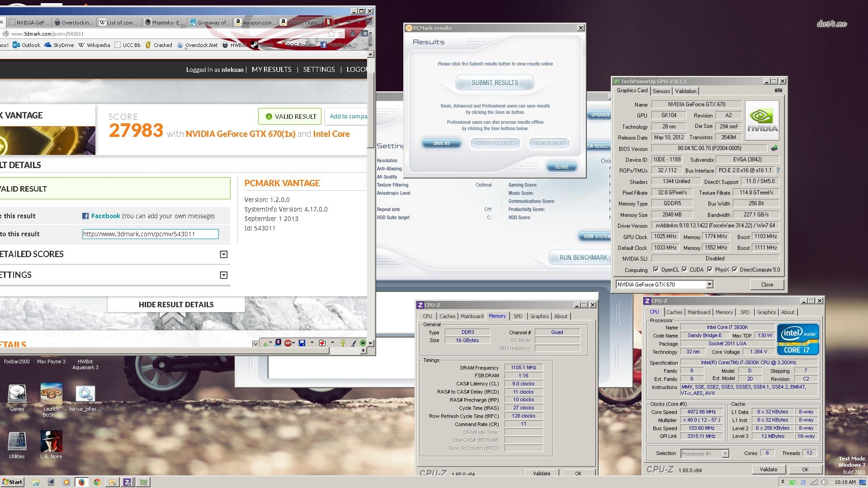868x488 pixels.
Task: Click the Add to compare button
Action: click(x=346, y=116)
